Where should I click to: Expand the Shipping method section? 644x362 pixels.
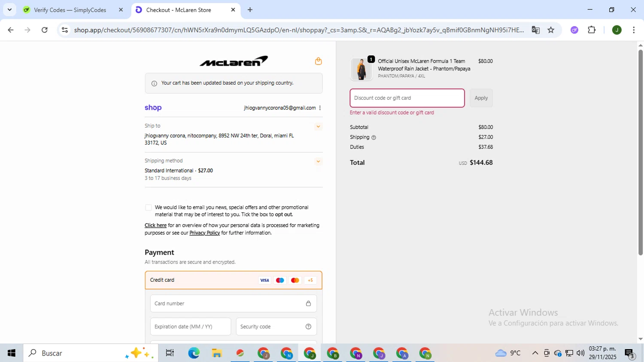tap(318, 161)
